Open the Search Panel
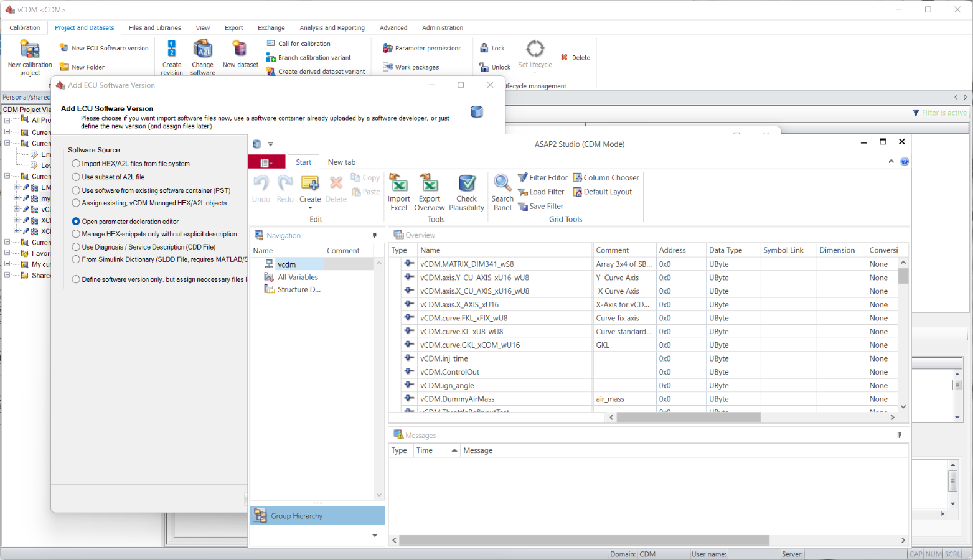The width and height of the screenshot is (973, 560). point(502,193)
